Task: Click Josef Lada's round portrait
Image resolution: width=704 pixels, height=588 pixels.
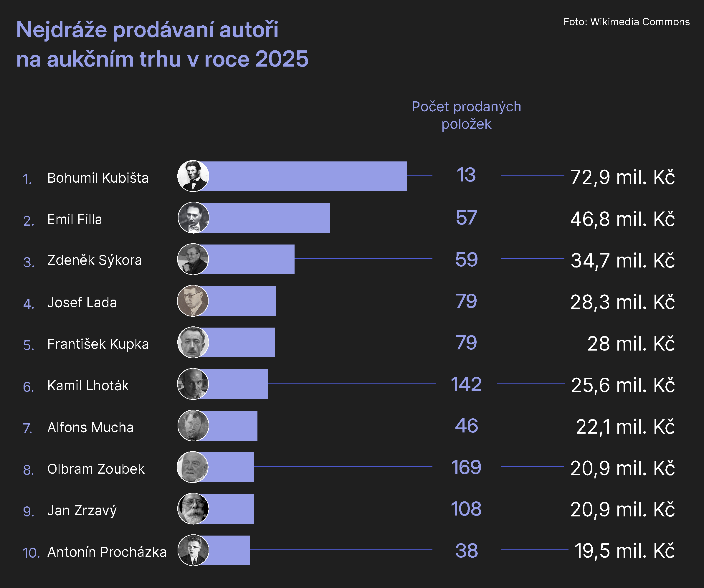Action: pos(193,301)
